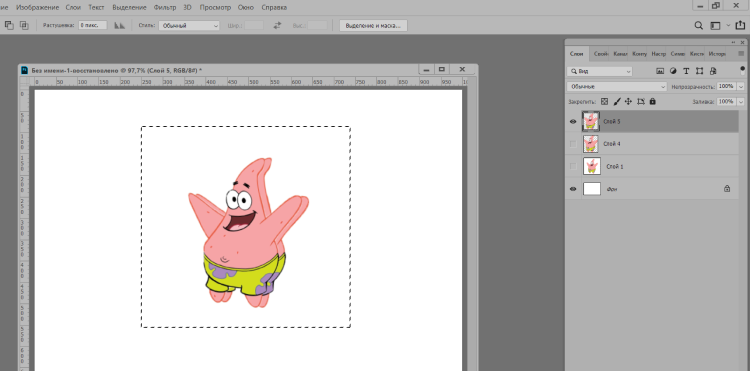Open the layer filter Вид dropdown
This screenshot has width=750, height=371.
tap(600, 71)
